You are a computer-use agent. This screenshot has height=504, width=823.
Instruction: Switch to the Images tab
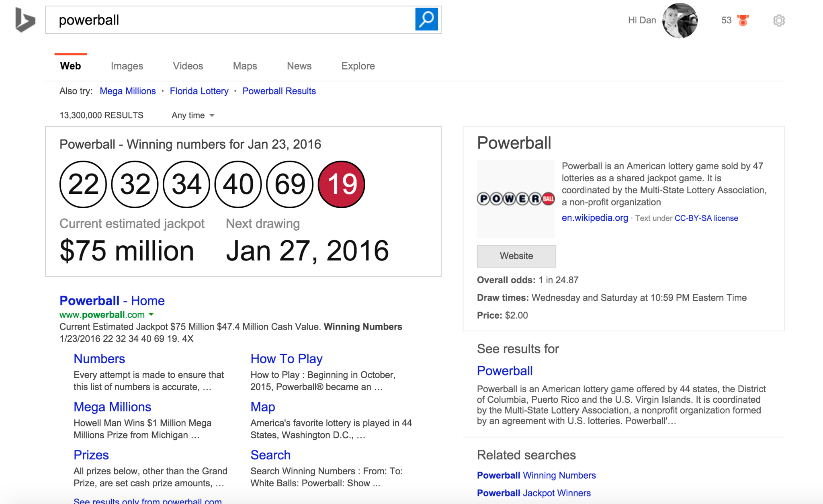(127, 66)
